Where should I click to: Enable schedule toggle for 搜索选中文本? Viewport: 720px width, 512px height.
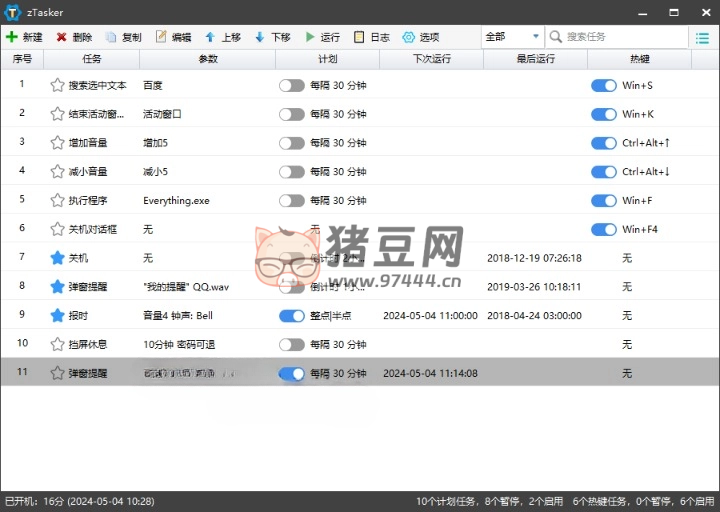pos(292,86)
